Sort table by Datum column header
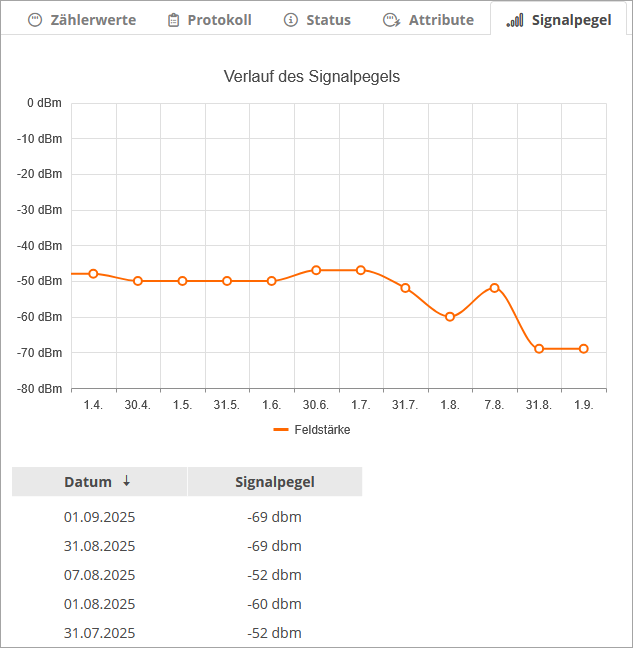Image resolution: width=633 pixels, height=648 pixels. pos(88,482)
